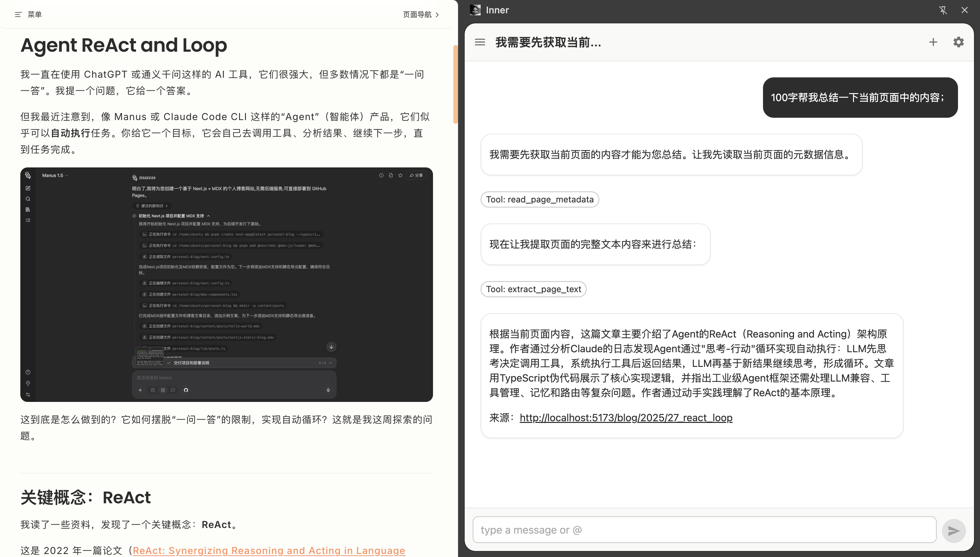980x557 pixels.
Task: Click the Inner app logo icon
Action: tap(475, 10)
